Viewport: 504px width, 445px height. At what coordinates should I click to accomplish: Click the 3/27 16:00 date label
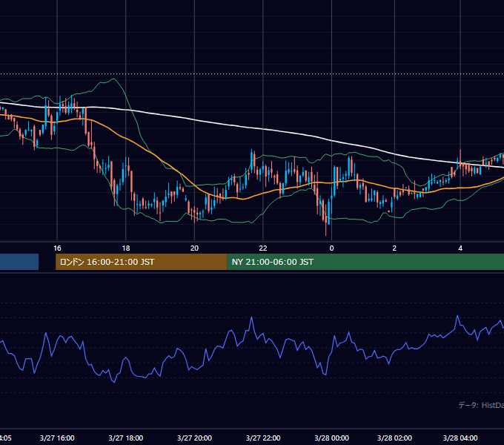coord(57,438)
